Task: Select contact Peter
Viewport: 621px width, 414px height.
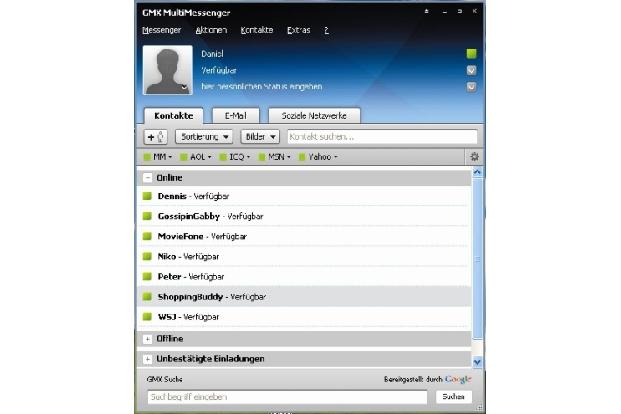Action: [x=304, y=277]
